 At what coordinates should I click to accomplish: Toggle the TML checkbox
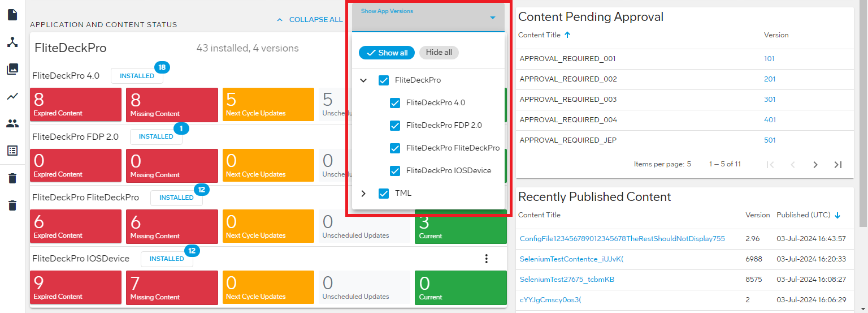pos(384,194)
